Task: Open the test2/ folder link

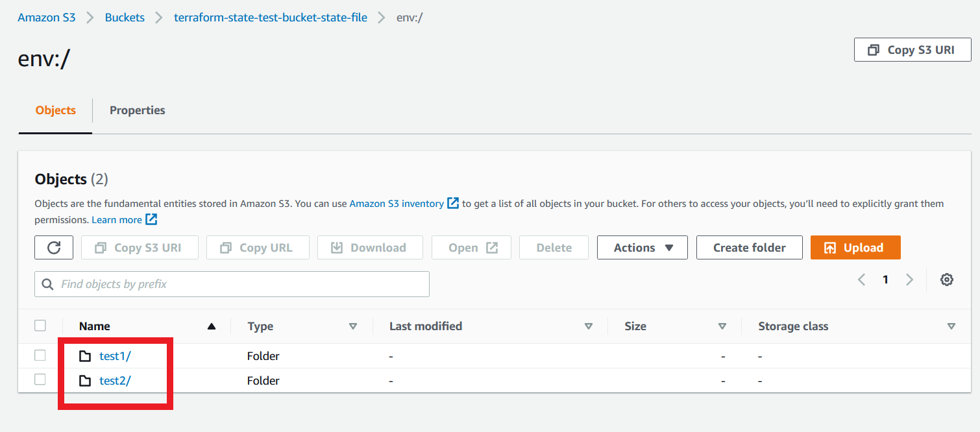Action: (115, 381)
